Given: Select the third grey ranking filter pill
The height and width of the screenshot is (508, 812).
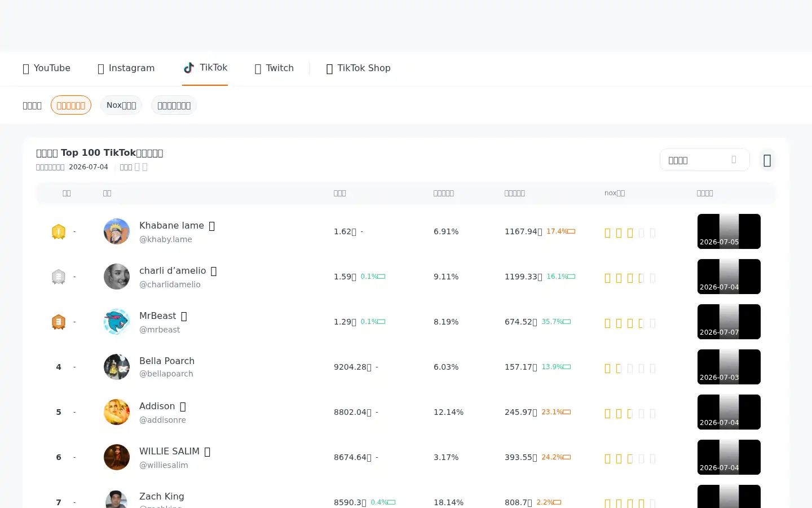Looking at the screenshot, I should [x=174, y=105].
